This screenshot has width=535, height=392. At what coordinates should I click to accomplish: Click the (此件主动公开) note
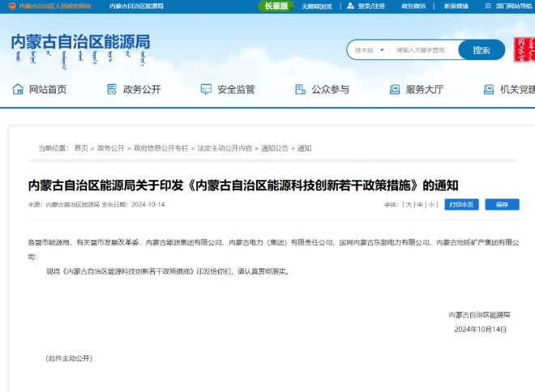click(69, 358)
